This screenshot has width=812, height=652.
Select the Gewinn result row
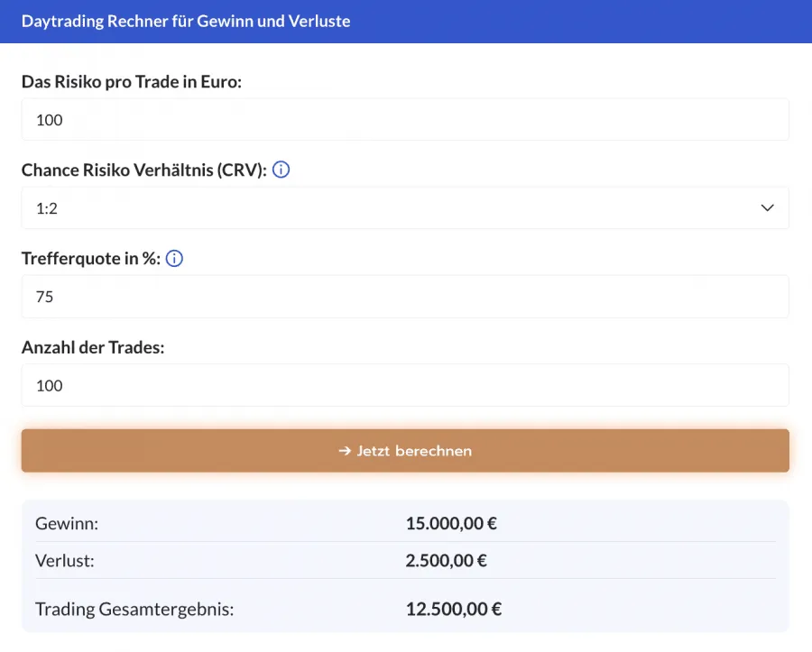(406, 524)
